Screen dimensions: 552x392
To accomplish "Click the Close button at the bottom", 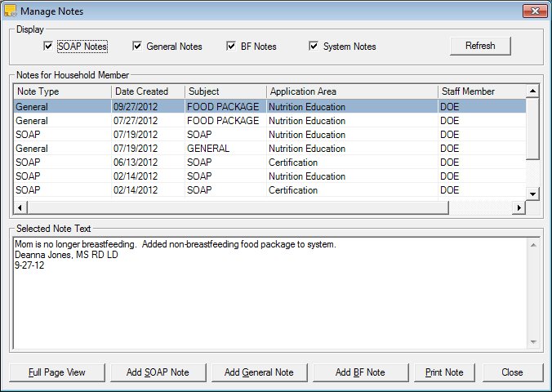I will 513,372.
